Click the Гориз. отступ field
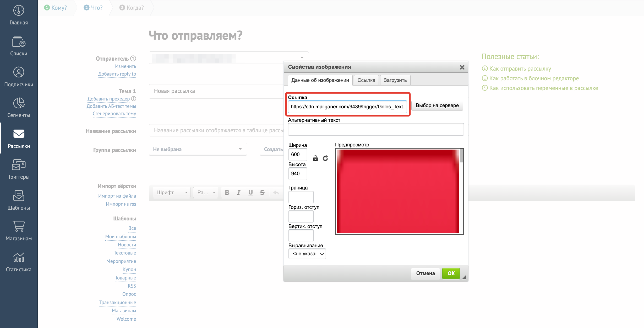644x328 pixels. (301, 216)
